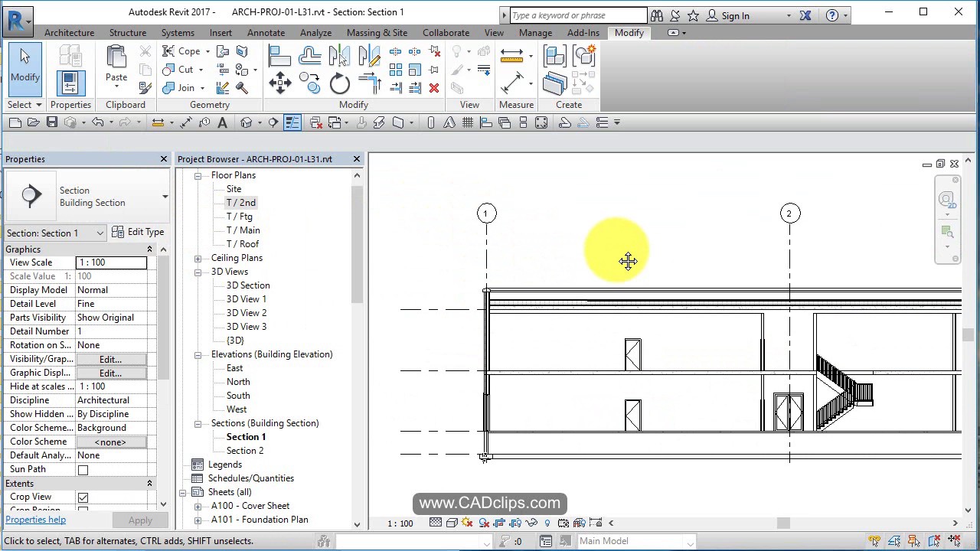
Task: Activate Temporary Hide/Isolate glasses icon
Action: [x=530, y=523]
